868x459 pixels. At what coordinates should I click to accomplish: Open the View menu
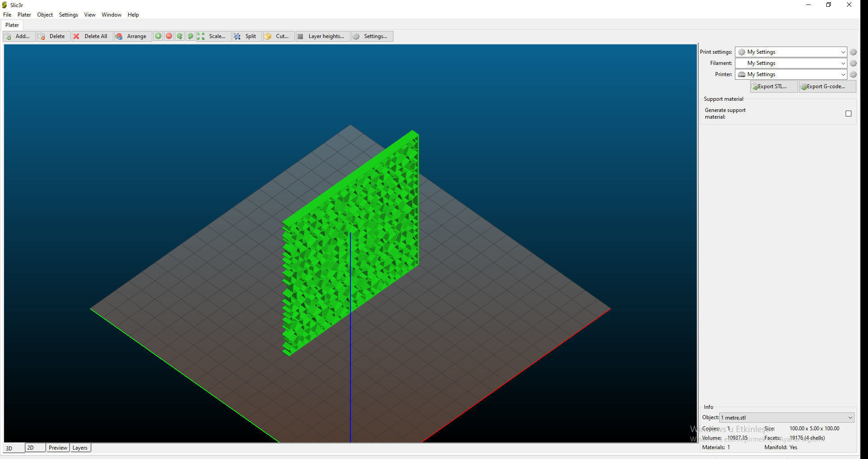click(x=90, y=15)
